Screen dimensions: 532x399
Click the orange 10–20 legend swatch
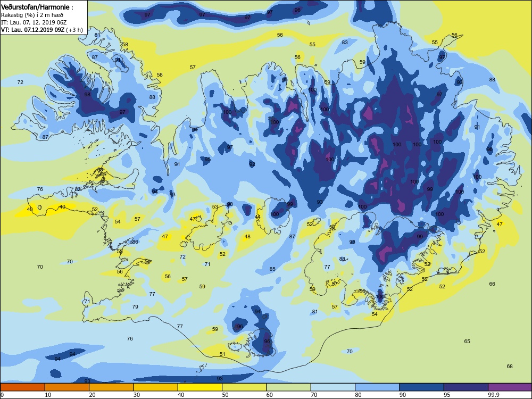[x=67, y=387]
